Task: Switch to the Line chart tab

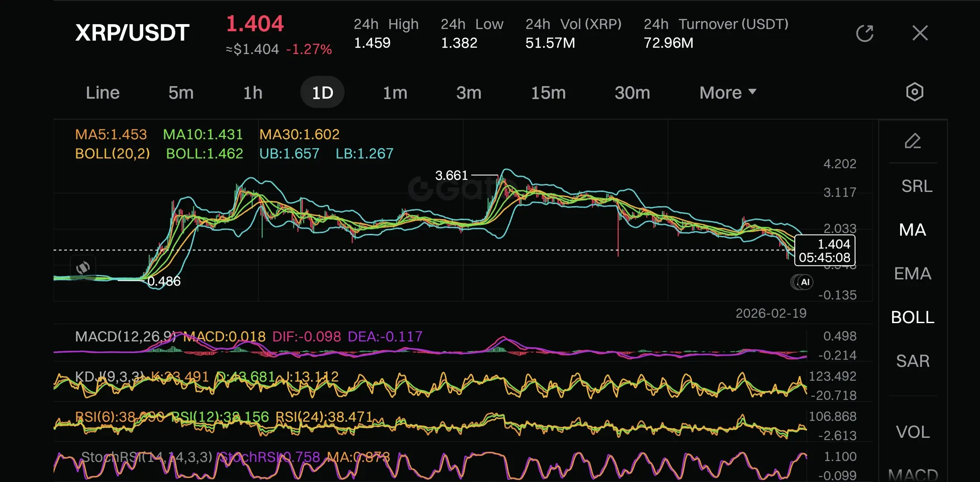Action: click(x=103, y=93)
